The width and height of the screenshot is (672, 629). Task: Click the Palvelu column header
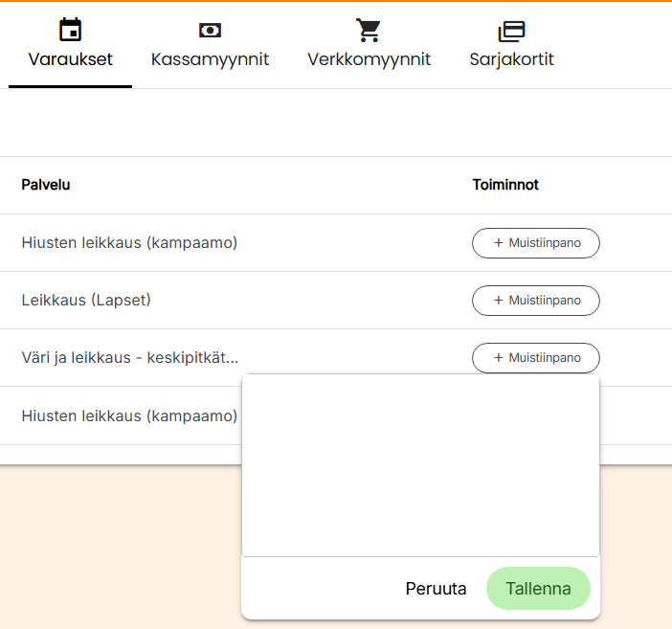click(x=46, y=185)
